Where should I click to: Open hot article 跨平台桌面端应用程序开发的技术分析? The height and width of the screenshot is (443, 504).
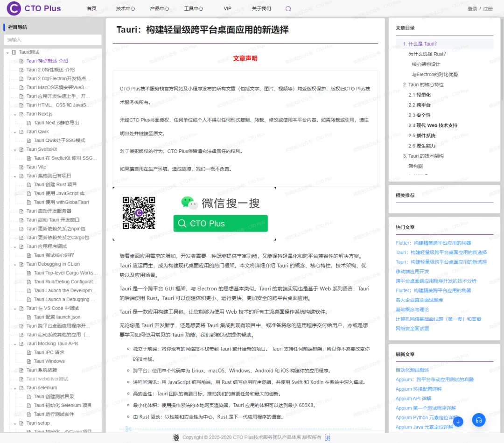coord(436,281)
